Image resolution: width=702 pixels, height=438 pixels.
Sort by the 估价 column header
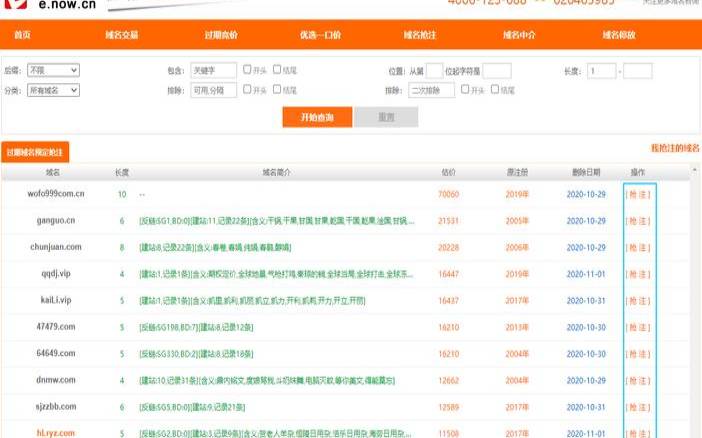448,172
